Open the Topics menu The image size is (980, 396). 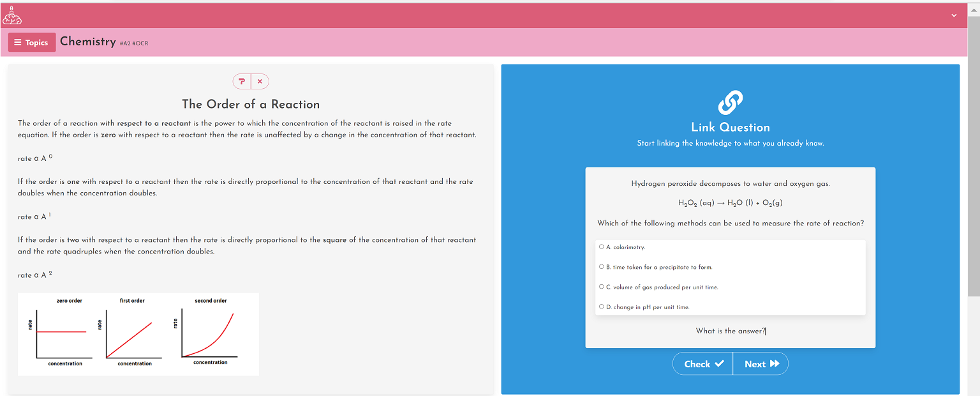click(x=32, y=43)
